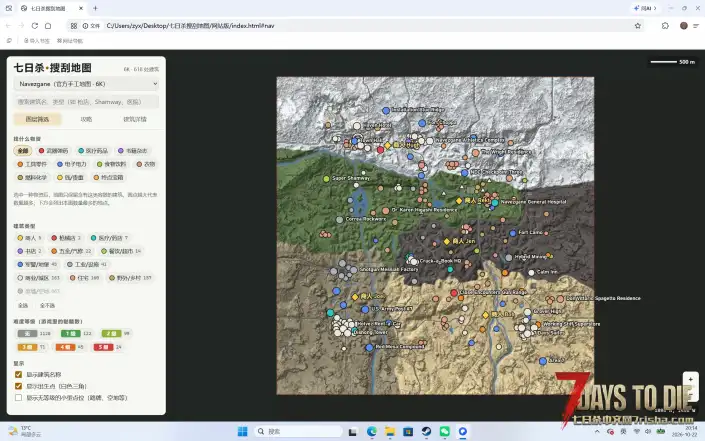Open Microsoft Edge from the taskbar
Viewport: 705px width, 441px height.
point(371,432)
